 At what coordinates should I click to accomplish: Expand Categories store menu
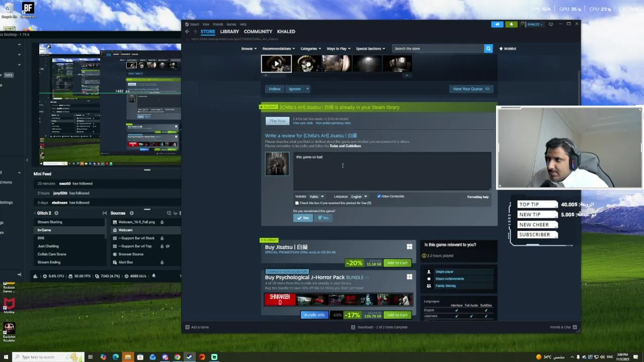[x=311, y=49]
